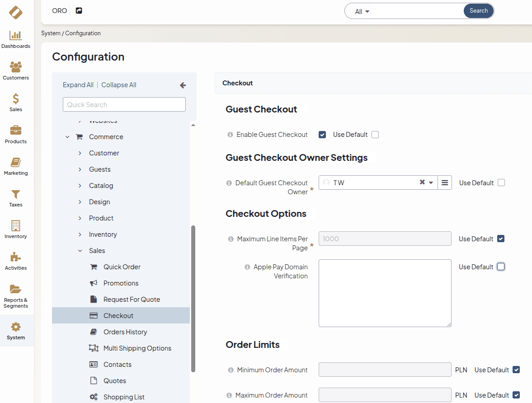
Task: Uncheck the Enable Guest Checkout checkbox
Action: (322, 135)
